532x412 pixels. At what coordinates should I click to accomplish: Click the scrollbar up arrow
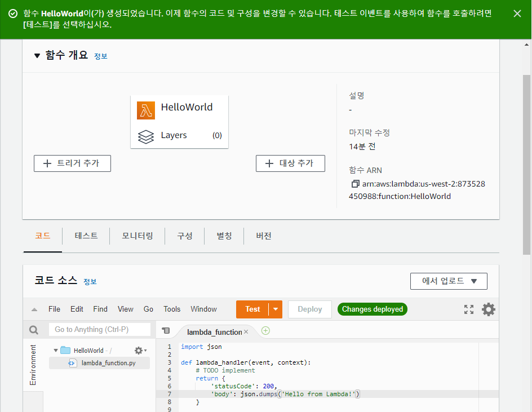(526, 45)
